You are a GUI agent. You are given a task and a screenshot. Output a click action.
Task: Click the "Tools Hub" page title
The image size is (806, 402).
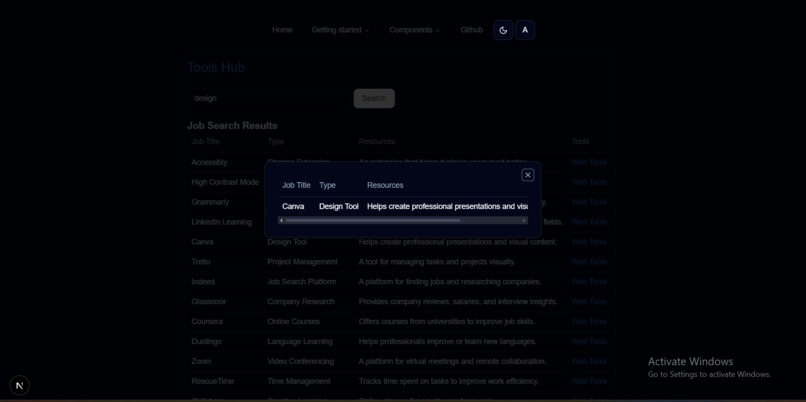coord(216,67)
